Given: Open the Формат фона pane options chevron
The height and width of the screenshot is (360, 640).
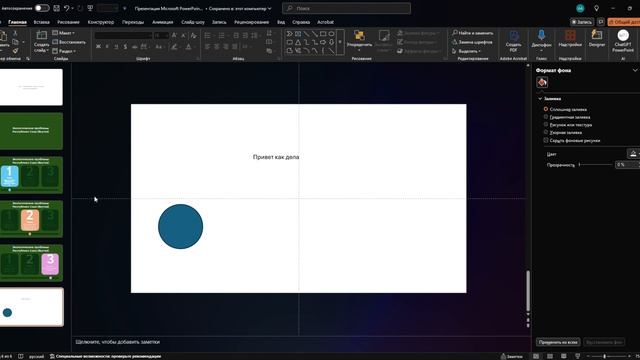Looking at the screenshot, I should click(635, 70).
